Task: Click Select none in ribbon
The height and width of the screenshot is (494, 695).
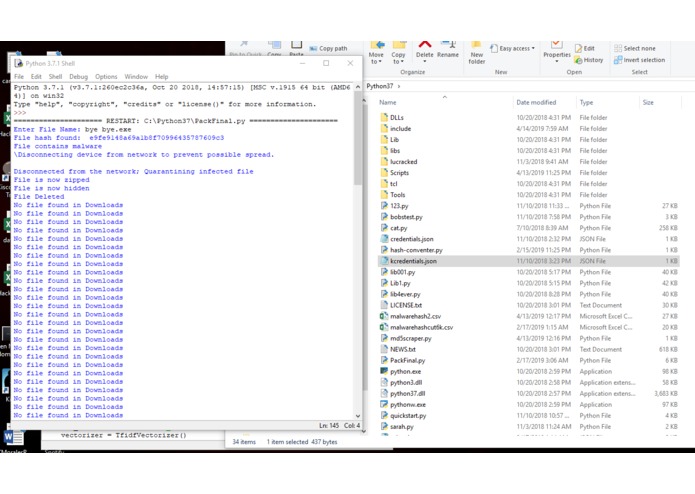Action: point(635,48)
